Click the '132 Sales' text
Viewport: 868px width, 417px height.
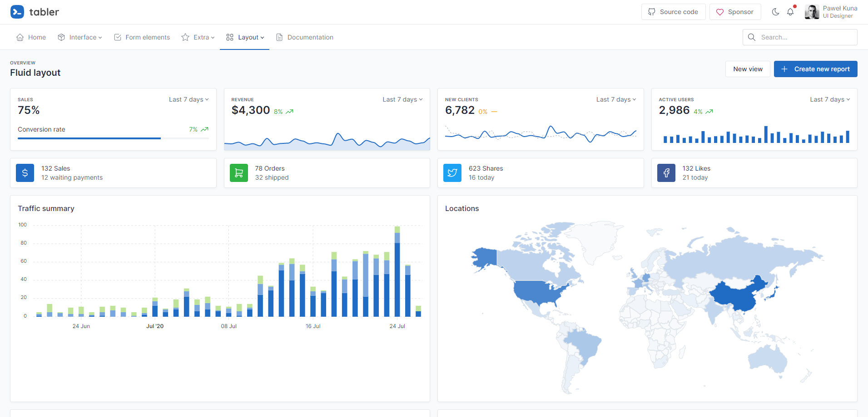click(x=56, y=168)
